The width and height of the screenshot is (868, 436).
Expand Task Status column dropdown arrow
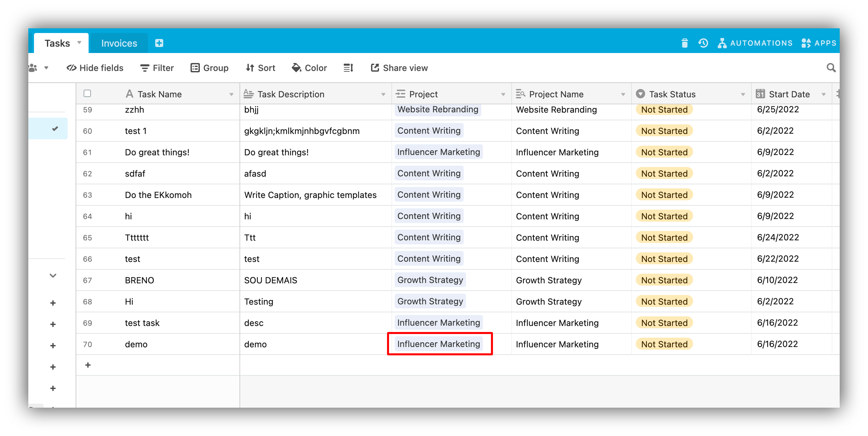pyautogui.click(x=743, y=94)
